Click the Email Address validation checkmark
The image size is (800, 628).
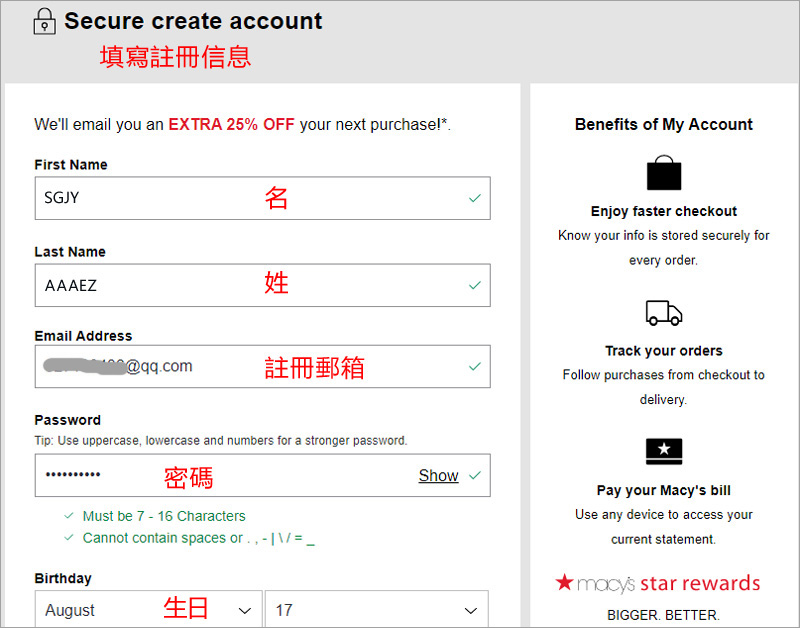[475, 367]
